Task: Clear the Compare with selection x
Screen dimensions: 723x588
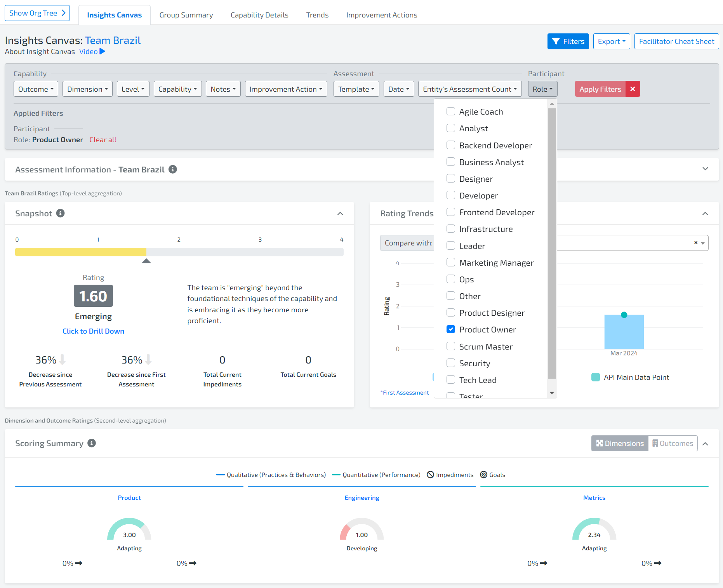Action: click(x=696, y=243)
